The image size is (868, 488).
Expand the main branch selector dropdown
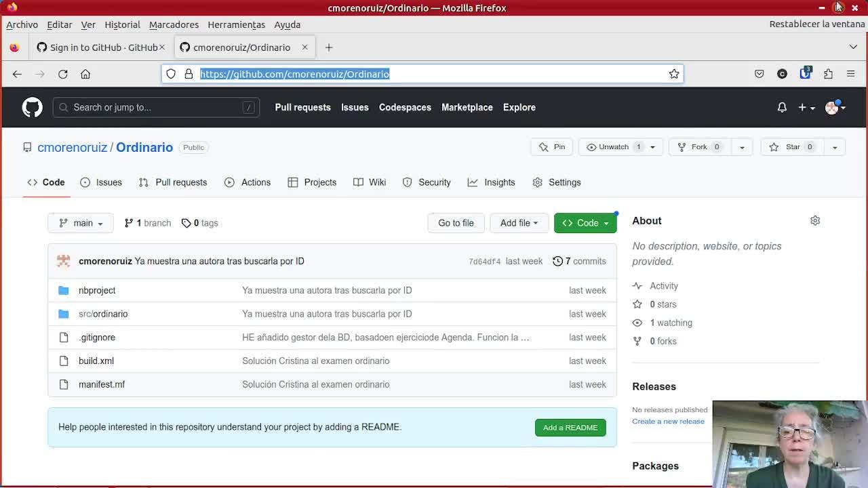point(81,223)
